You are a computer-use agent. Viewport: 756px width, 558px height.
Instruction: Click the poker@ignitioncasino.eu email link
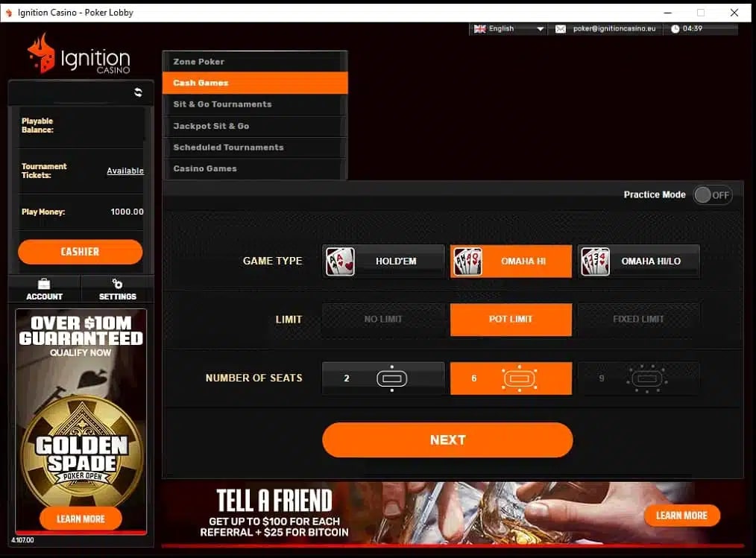(x=614, y=28)
